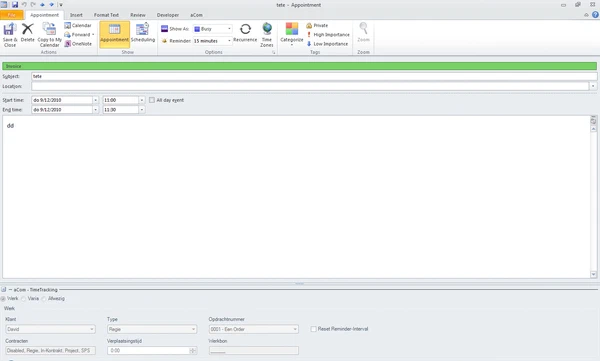Switch to the Appointment ribbon tab

coord(44,15)
